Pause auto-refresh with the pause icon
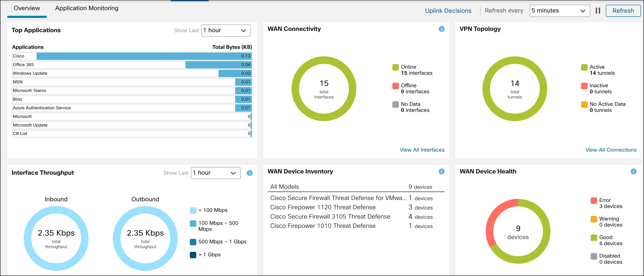This screenshot has height=276, width=644. pos(598,11)
